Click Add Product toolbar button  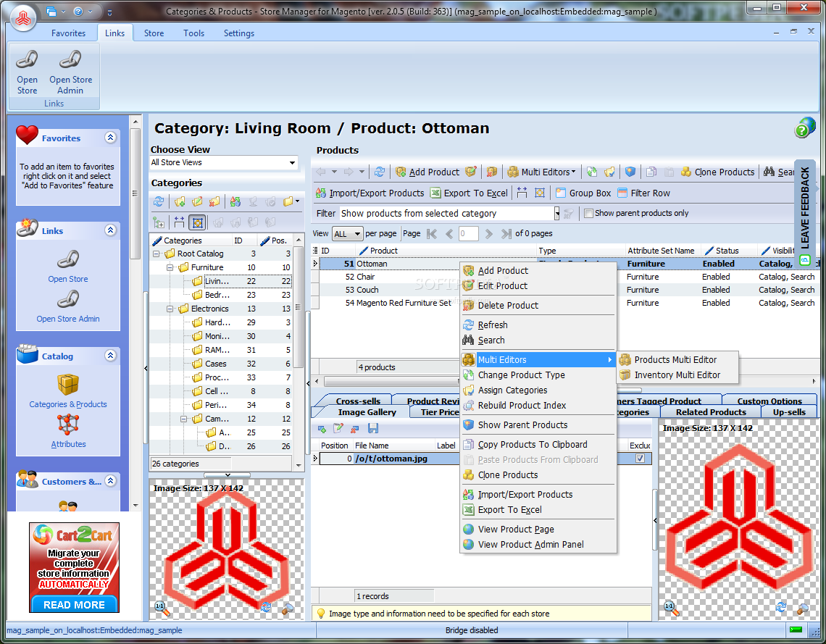click(x=428, y=172)
